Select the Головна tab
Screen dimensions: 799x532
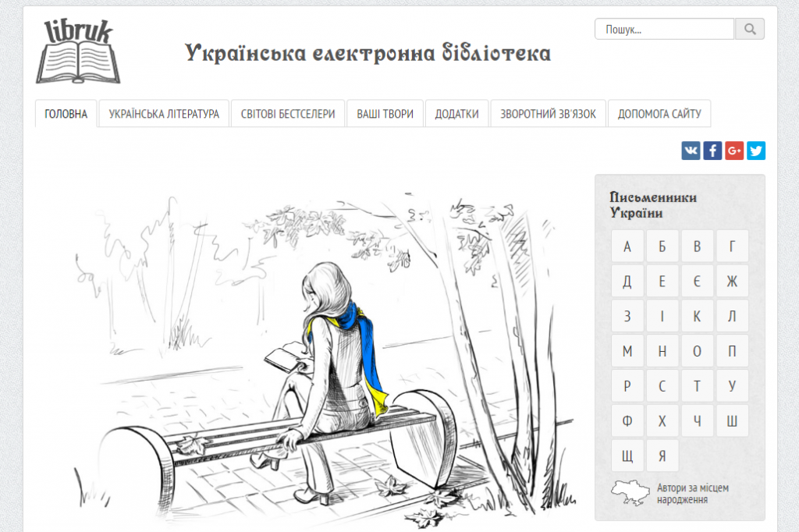click(x=66, y=114)
